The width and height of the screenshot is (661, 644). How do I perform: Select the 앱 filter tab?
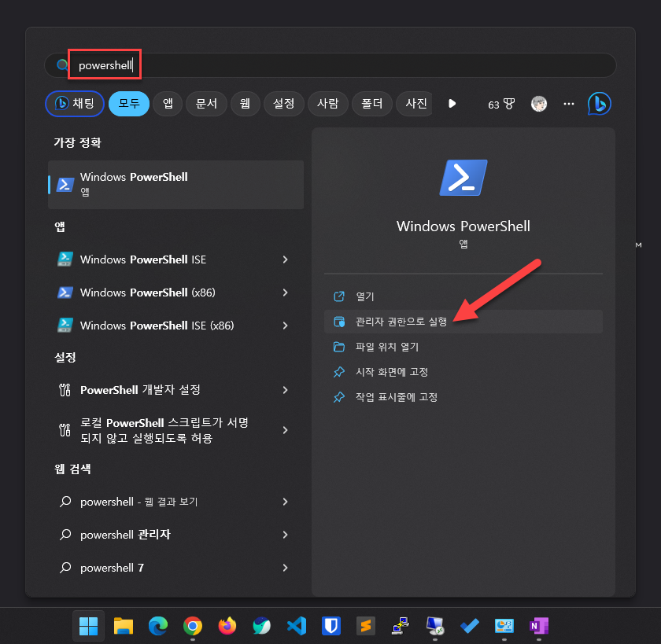point(168,104)
